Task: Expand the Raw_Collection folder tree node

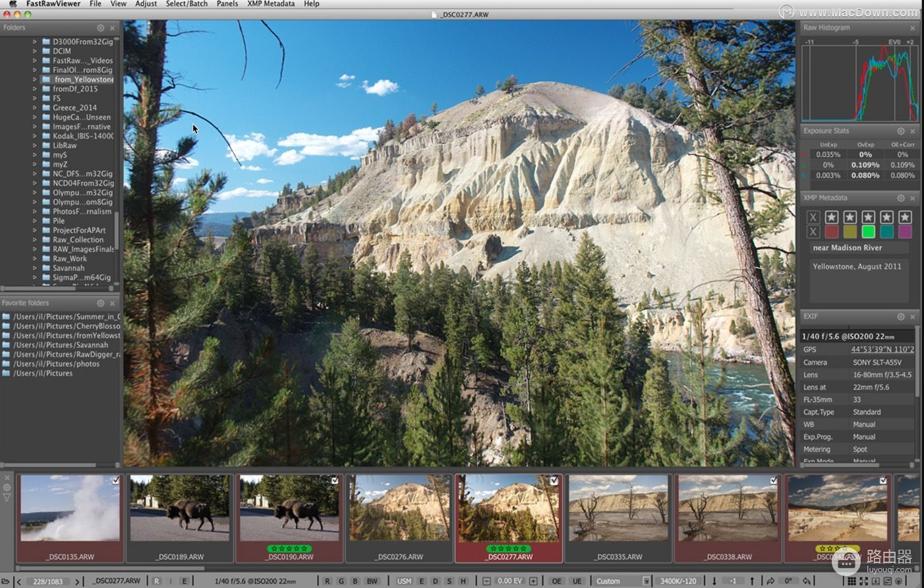Action: [35, 240]
